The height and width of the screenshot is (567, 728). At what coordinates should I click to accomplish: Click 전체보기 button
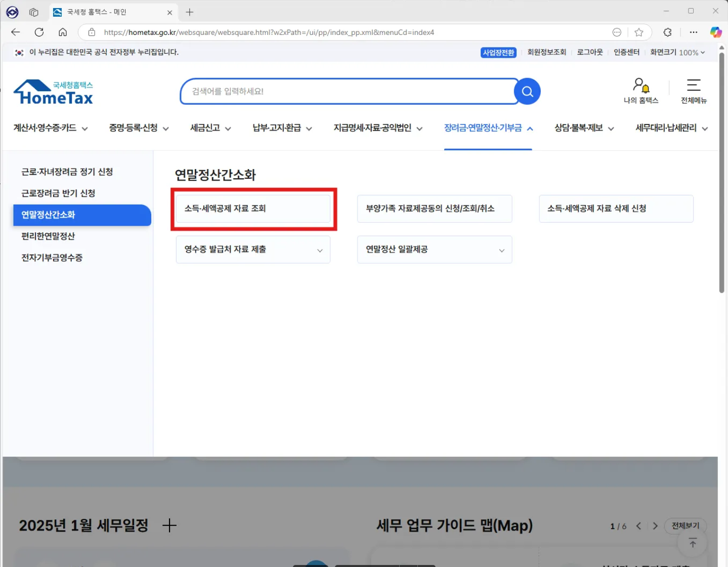(686, 526)
